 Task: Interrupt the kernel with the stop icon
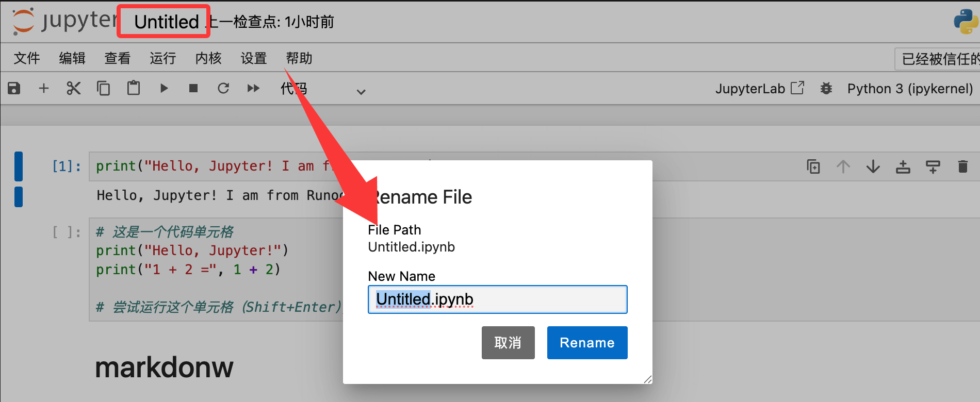click(x=193, y=88)
